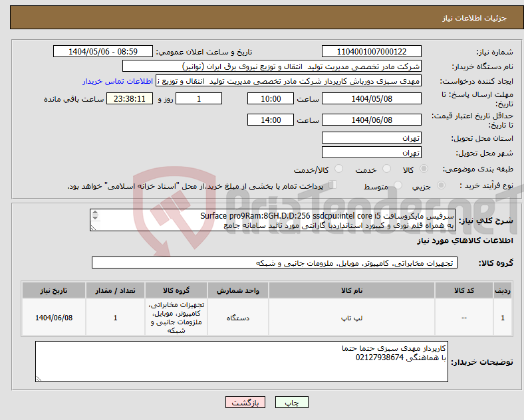Click the گروه کالا column header
The image size is (524, 420).
point(176,290)
